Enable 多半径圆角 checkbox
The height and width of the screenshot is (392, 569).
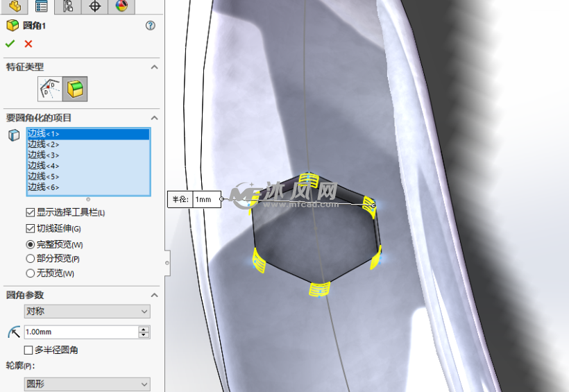tap(28, 350)
